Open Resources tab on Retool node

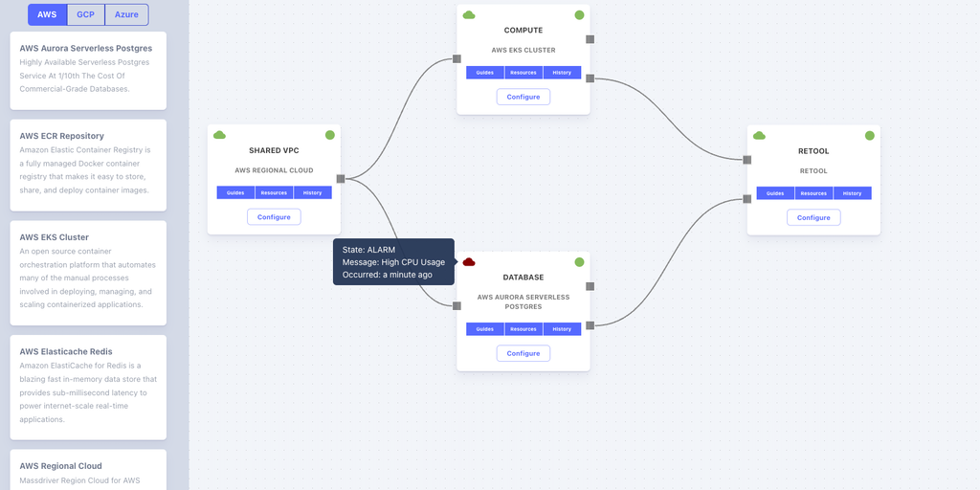(x=813, y=193)
